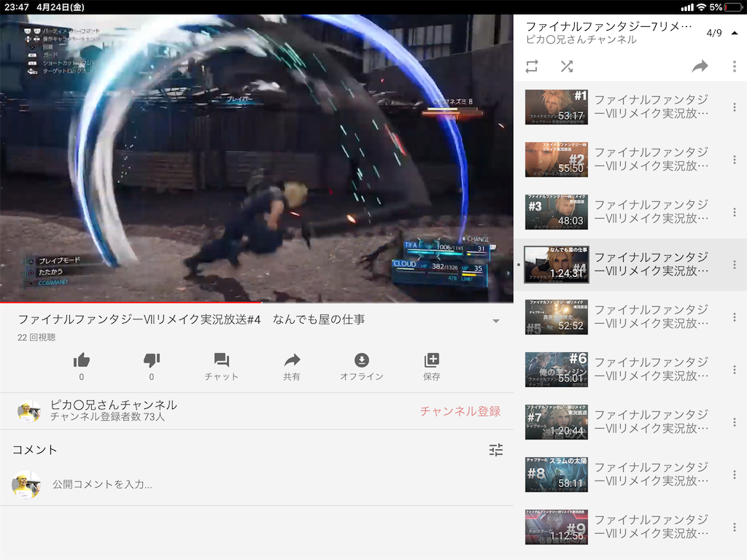
Task: Play video #2 thumbnail 55:50
Action: (557, 160)
